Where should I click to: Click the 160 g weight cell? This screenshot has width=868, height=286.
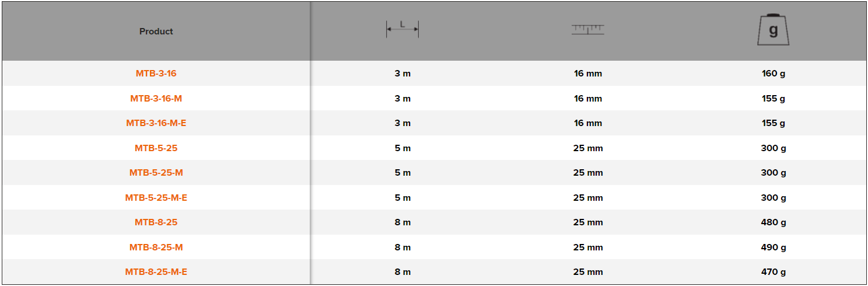click(773, 74)
